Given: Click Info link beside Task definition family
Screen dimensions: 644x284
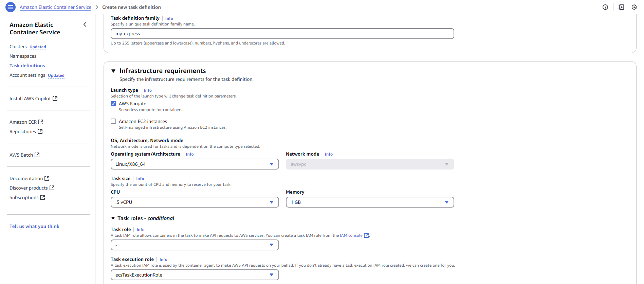Looking at the screenshot, I should tap(169, 18).
